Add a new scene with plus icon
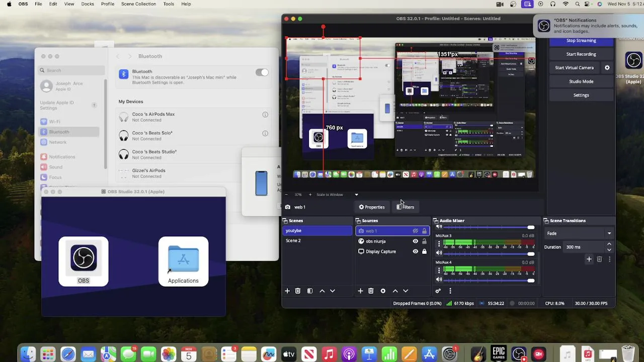 point(287,291)
